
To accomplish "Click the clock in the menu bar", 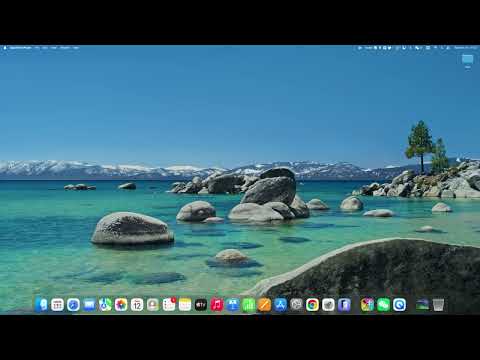I will pos(466,48).
